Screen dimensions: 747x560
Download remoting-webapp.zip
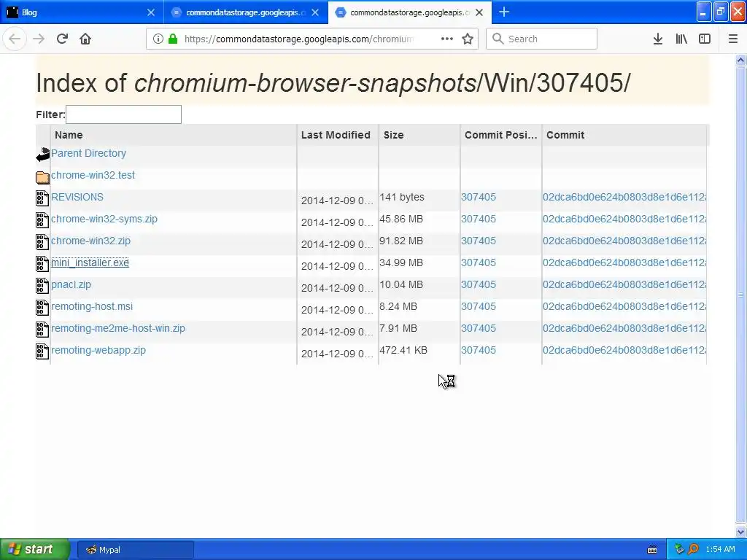pos(98,351)
